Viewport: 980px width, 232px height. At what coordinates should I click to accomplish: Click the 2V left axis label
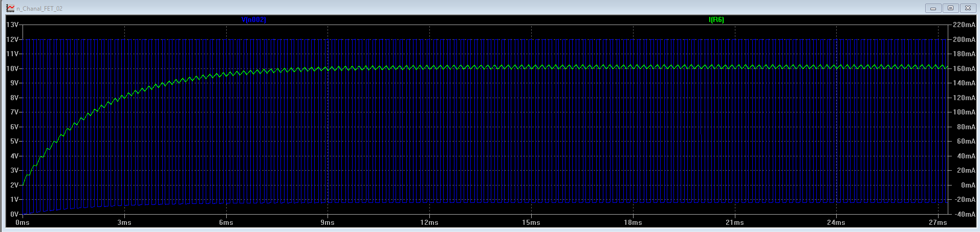click(x=14, y=185)
